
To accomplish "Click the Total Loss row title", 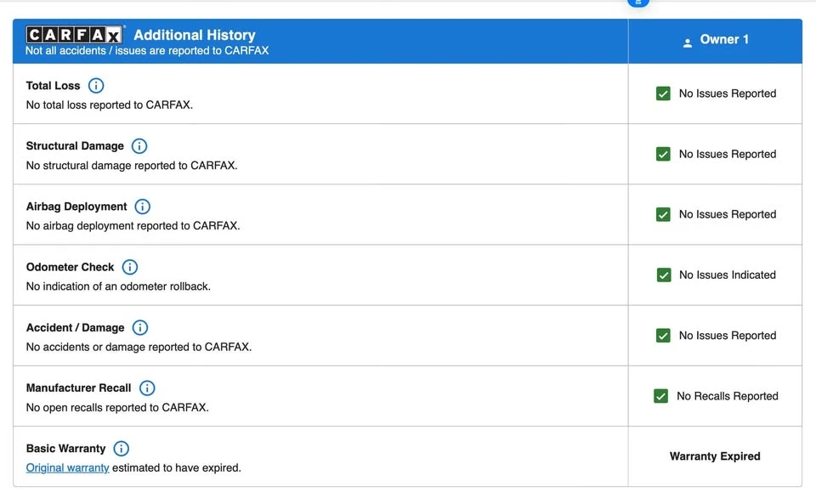I will [53, 85].
